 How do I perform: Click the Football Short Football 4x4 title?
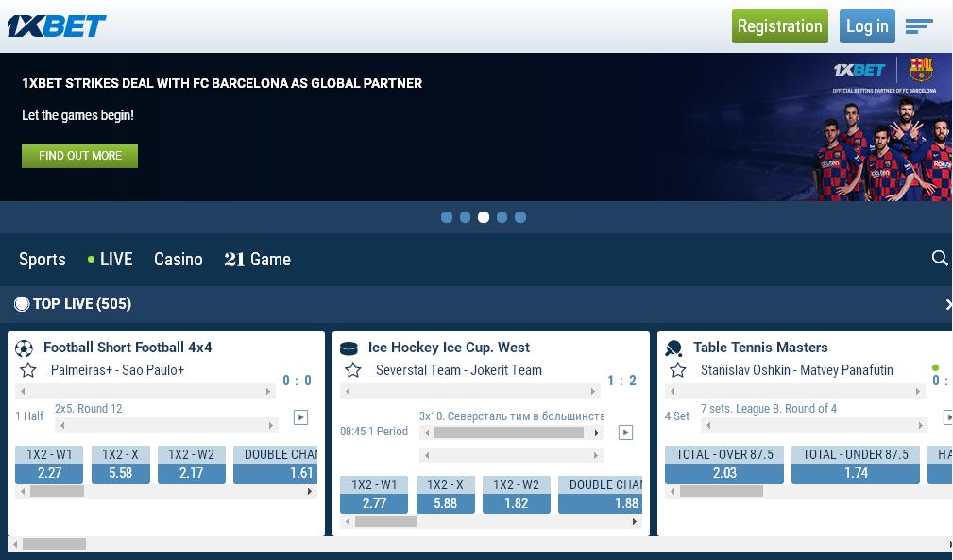pos(128,348)
